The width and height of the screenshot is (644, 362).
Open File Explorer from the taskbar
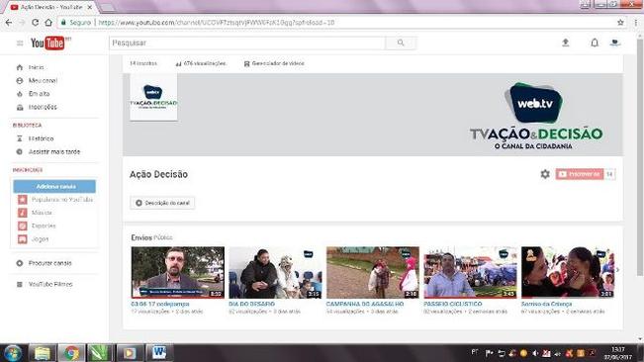[x=42, y=353]
